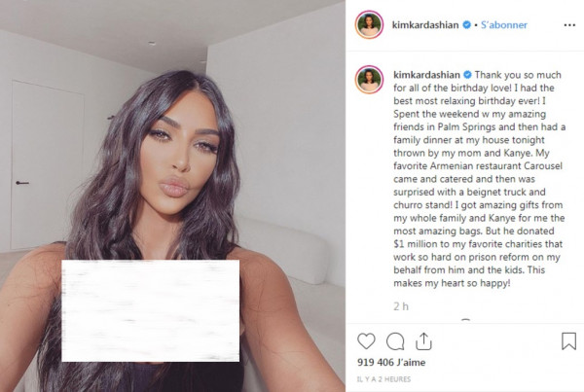The image size is (584, 392).
Task: Follow the account via S'abonner
Action: pos(504,25)
